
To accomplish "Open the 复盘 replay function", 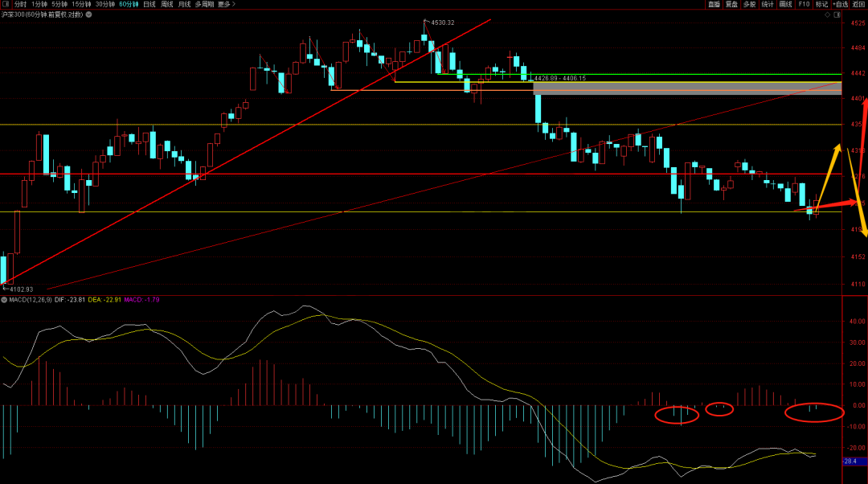I will tap(731, 4).
